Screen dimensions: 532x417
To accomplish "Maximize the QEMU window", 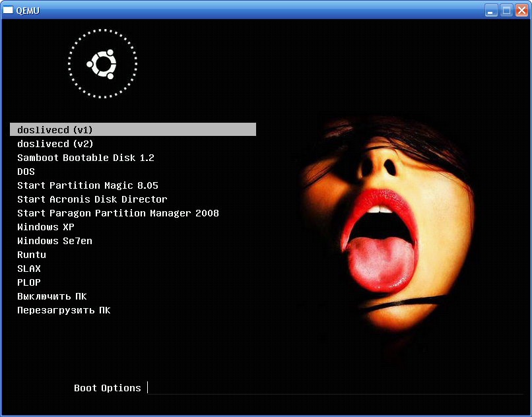I will click(506, 10).
